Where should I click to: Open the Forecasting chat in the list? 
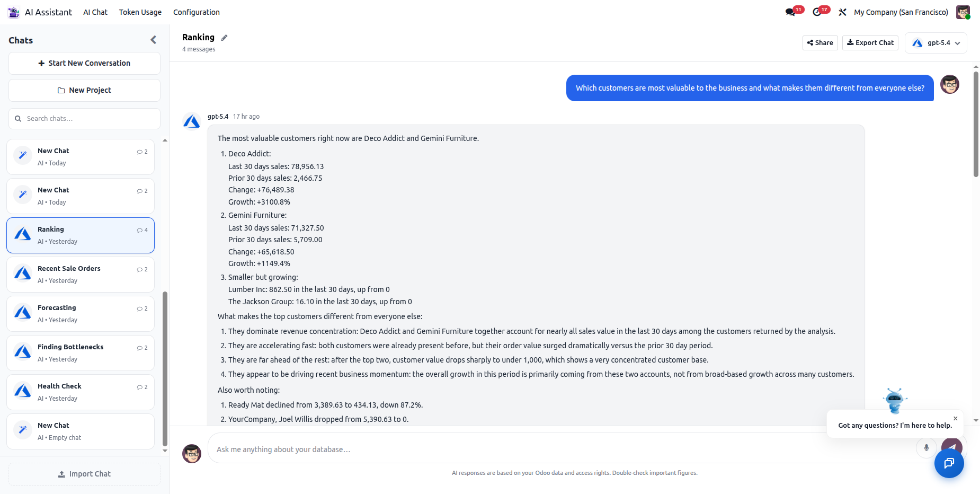tap(81, 314)
